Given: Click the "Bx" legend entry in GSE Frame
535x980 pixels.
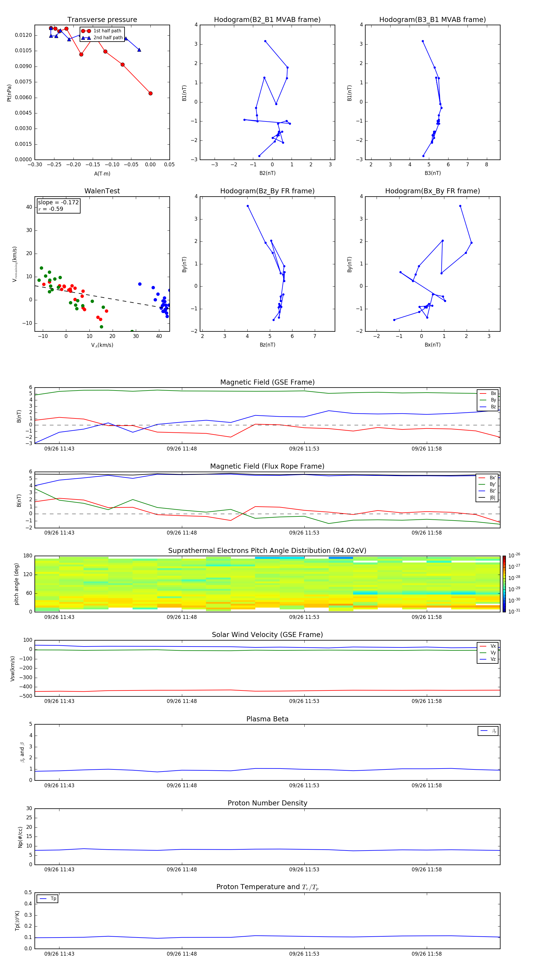Looking at the screenshot, I should coord(488,393).
